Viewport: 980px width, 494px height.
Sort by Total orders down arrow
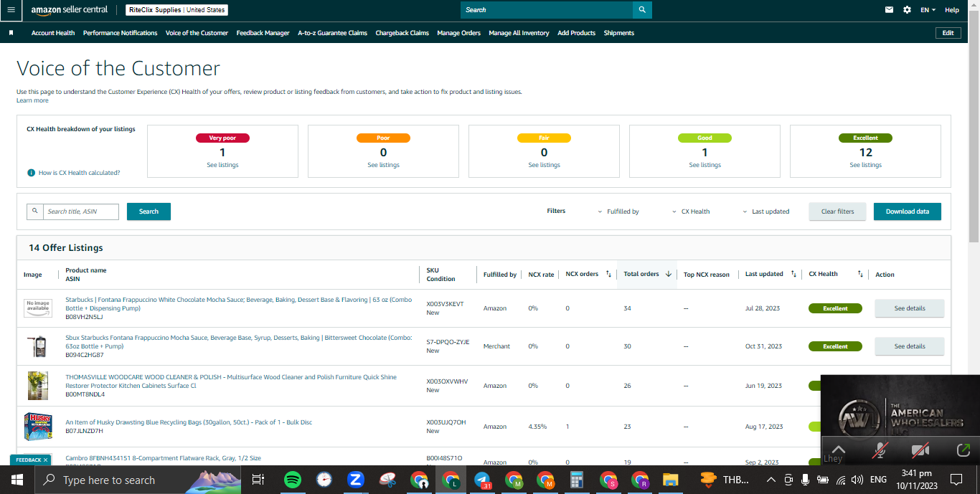(669, 274)
